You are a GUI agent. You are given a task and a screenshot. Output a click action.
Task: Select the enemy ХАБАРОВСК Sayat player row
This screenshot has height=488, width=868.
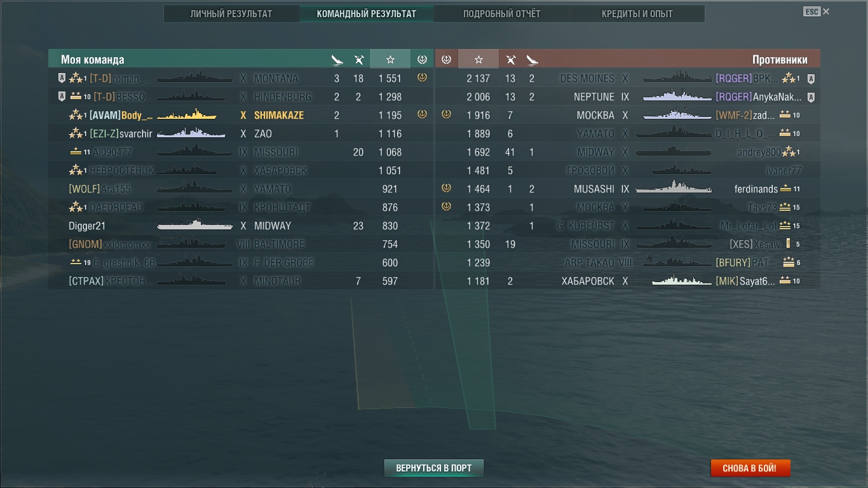click(627, 281)
